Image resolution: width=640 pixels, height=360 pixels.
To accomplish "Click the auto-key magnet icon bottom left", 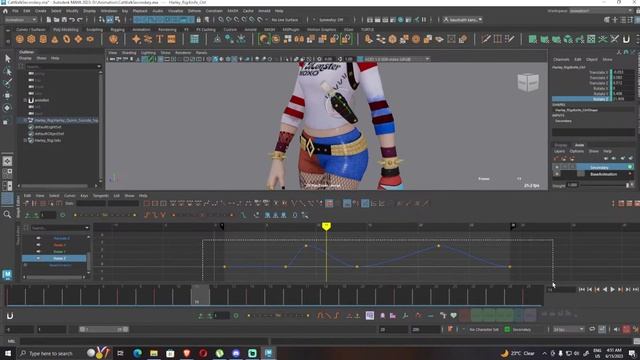I will [x=10, y=316].
